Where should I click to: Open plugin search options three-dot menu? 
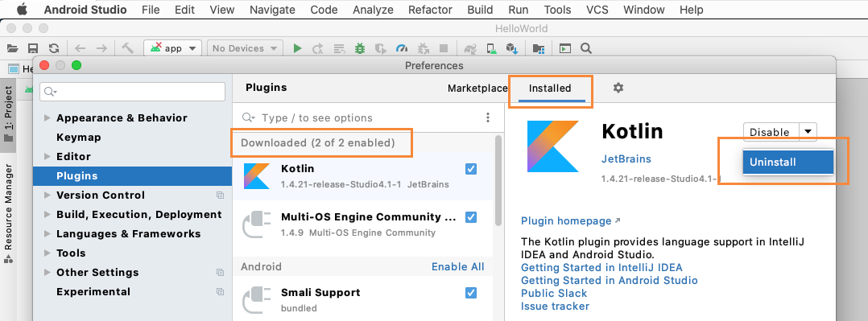point(488,117)
